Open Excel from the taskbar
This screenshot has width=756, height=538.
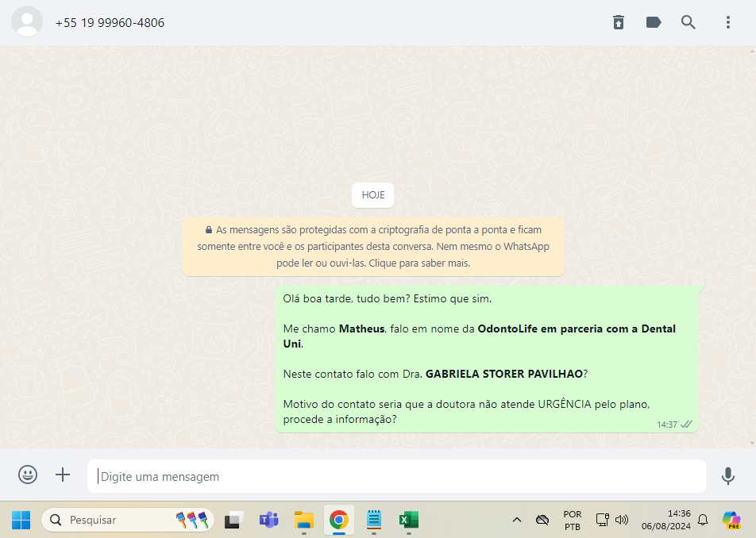coord(409,521)
